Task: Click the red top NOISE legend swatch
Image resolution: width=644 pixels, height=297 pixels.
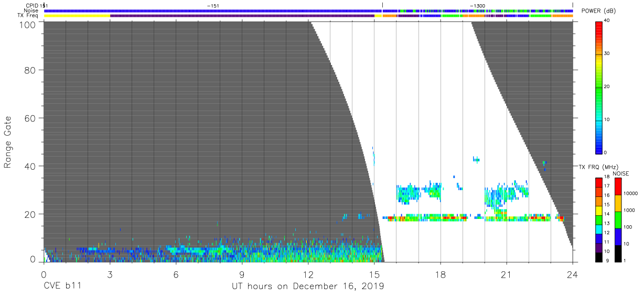Action: click(618, 186)
